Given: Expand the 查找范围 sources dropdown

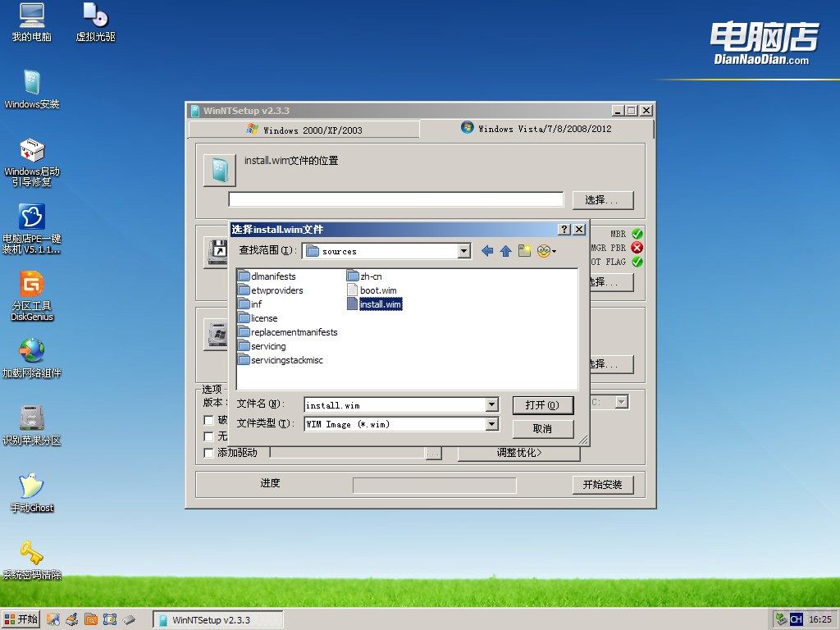Looking at the screenshot, I should point(464,251).
